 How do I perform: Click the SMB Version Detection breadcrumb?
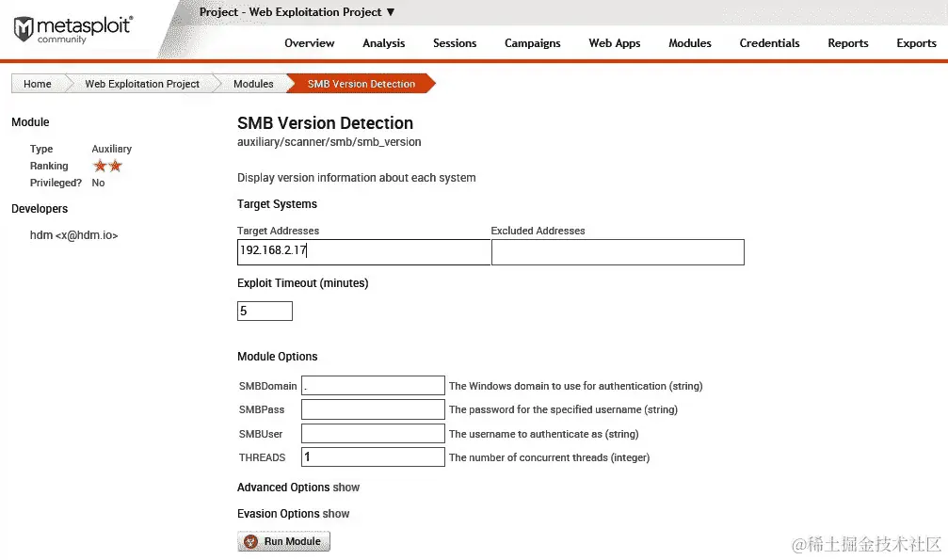(x=361, y=84)
